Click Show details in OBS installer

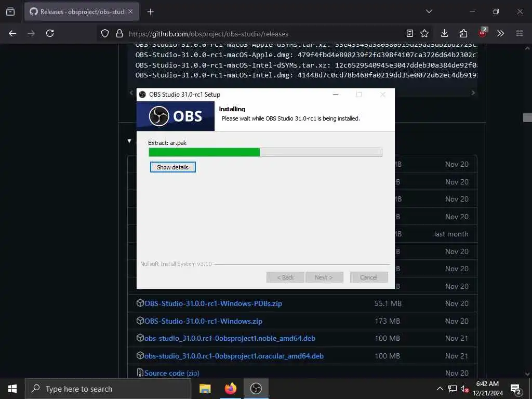(172, 167)
